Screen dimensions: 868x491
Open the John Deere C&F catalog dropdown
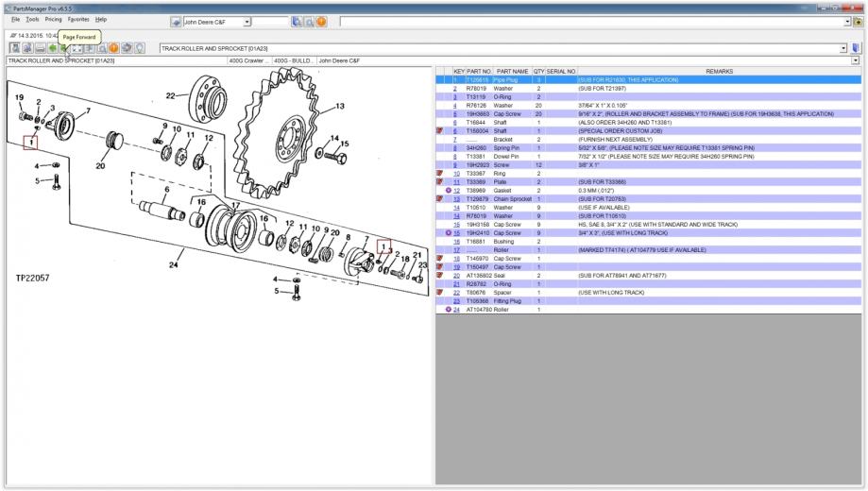click(247, 21)
